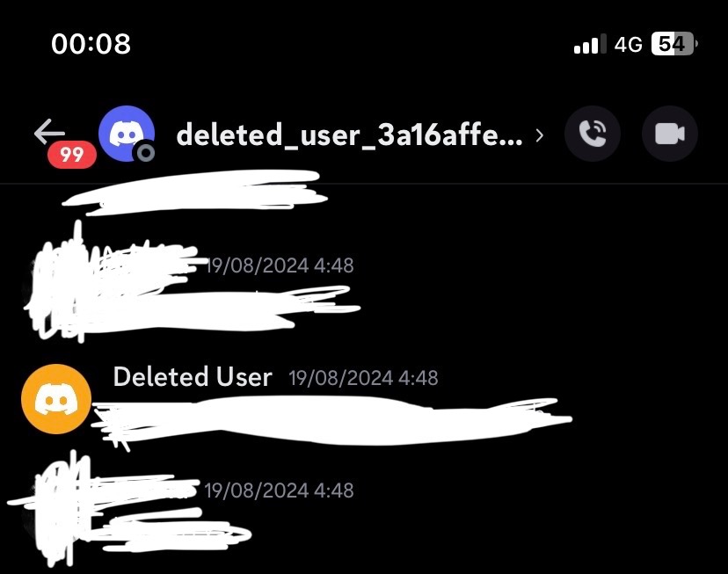The image size is (728, 574).
Task: Start a voice call
Action: tap(592, 134)
